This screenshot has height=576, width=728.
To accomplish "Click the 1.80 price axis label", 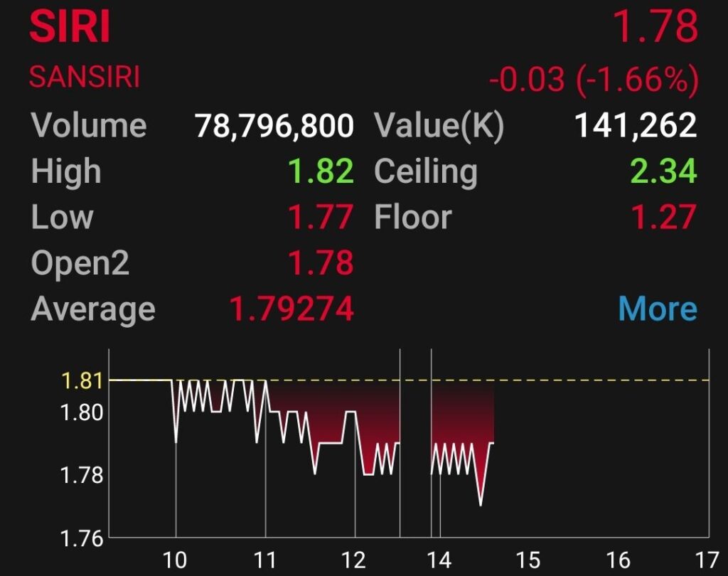I will click(x=82, y=412).
